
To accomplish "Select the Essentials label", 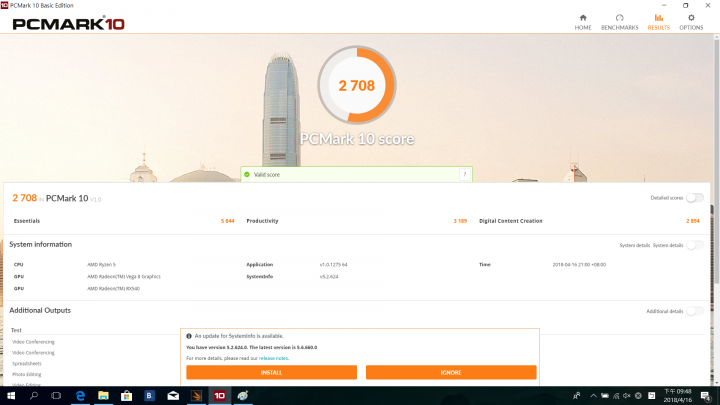I will pyautogui.click(x=27, y=221).
